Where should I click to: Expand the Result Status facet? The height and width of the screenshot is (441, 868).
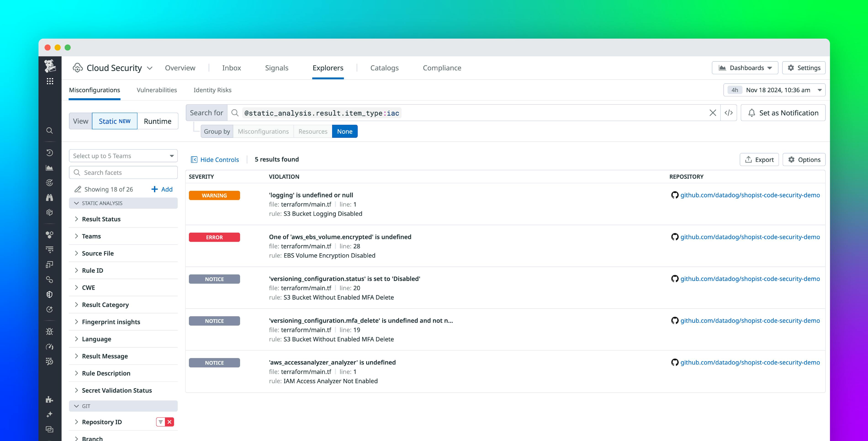(101, 219)
